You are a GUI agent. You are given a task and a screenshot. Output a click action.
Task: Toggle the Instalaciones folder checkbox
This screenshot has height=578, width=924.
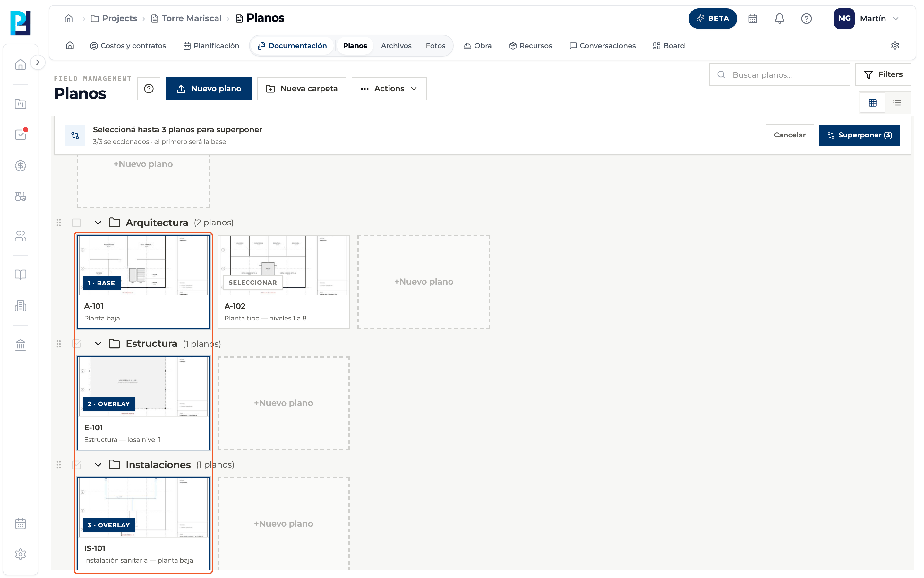76,464
